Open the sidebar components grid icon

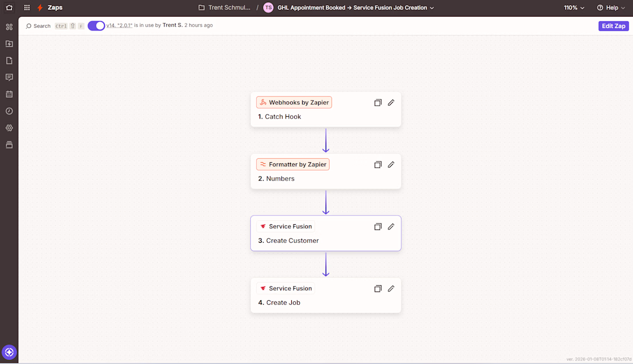[x=9, y=27]
